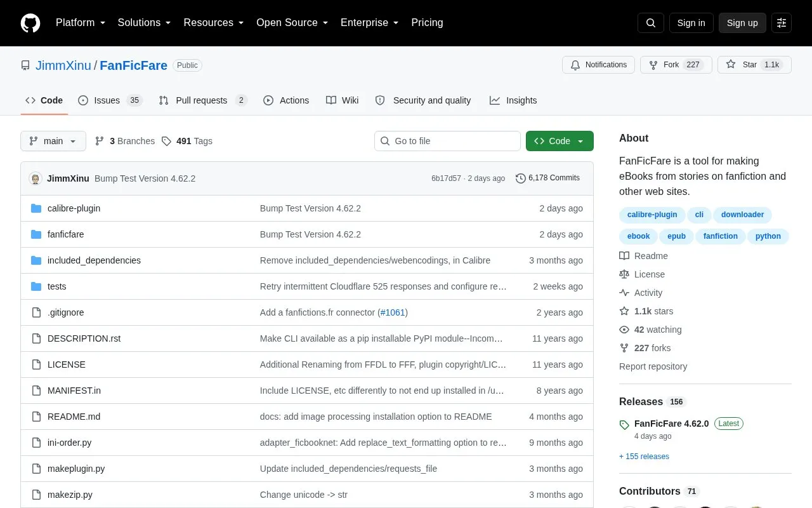
Task: Expand the Platform menu
Action: tap(81, 23)
